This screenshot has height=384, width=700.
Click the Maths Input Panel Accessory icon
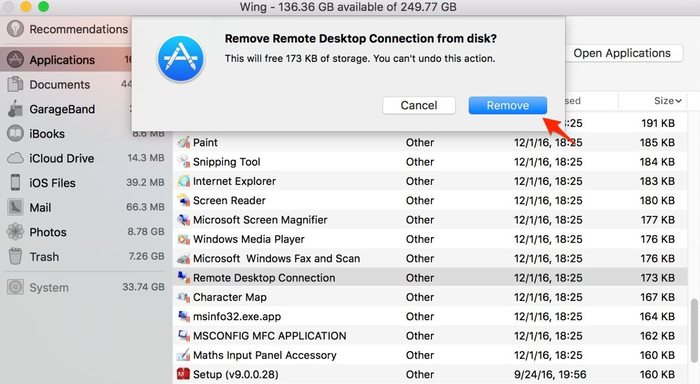coord(183,355)
